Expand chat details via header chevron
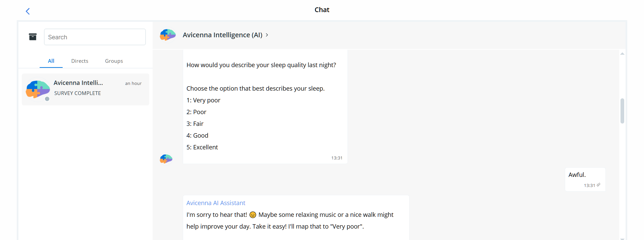644x240 pixels. [x=267, y=35]
